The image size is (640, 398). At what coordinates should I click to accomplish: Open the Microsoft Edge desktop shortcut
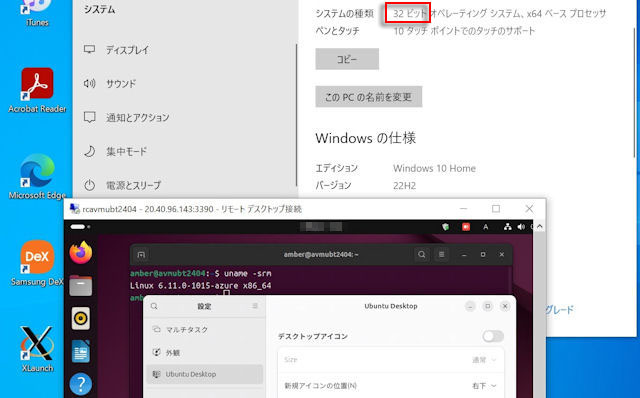coord(37,176)
